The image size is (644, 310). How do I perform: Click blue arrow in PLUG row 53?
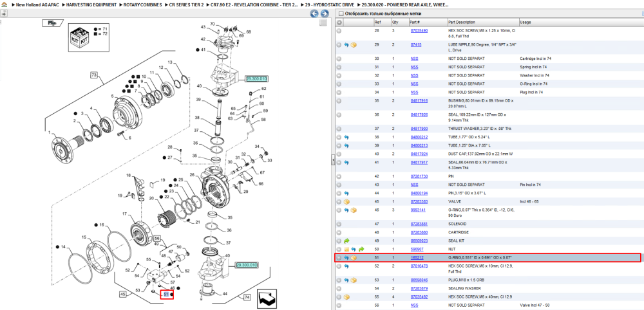(346, 280)
